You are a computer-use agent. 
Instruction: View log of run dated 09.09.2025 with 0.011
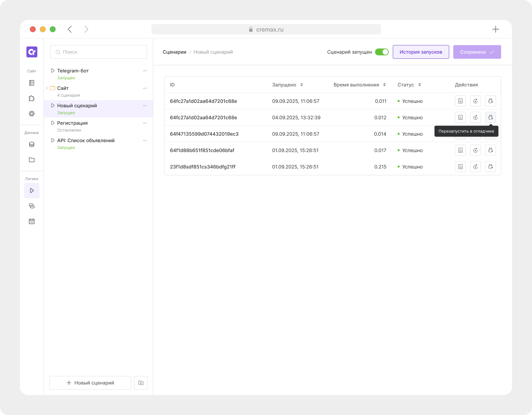pos(460,101)
